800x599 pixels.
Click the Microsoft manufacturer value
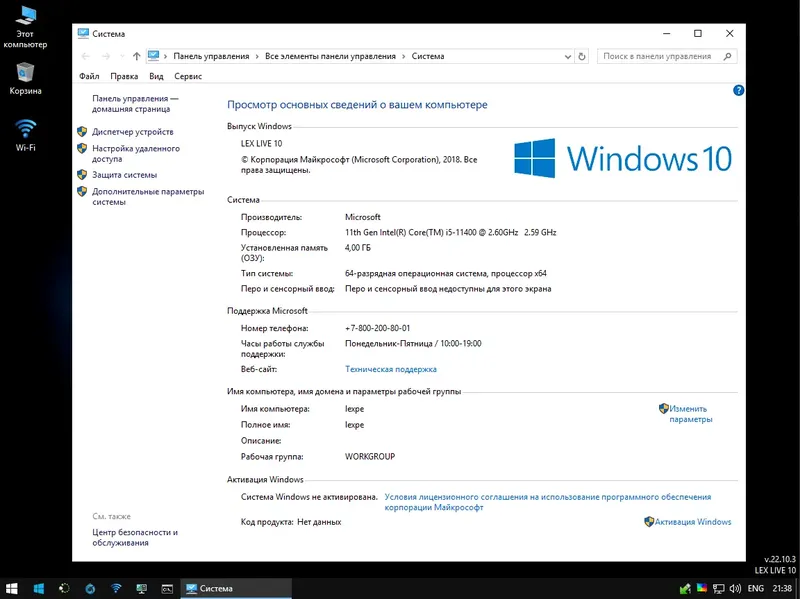[363, 217]
